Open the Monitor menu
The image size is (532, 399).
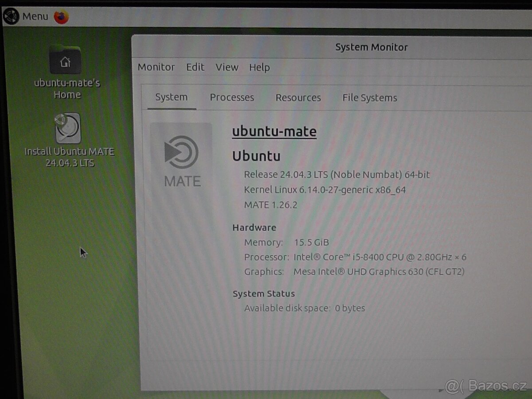coord(156,67)
